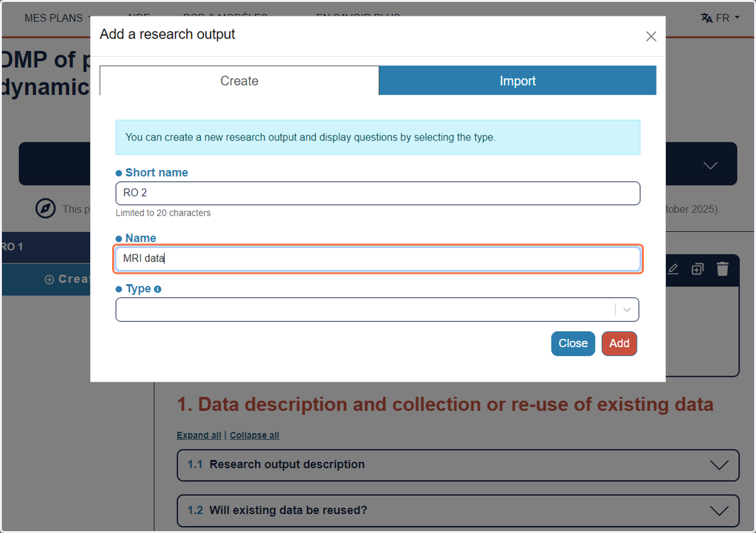
Task: Click the compass icon
Action: point(45,209)
